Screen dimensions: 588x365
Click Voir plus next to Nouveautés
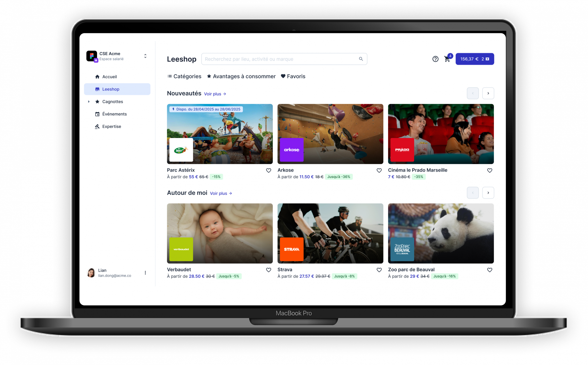215,94
